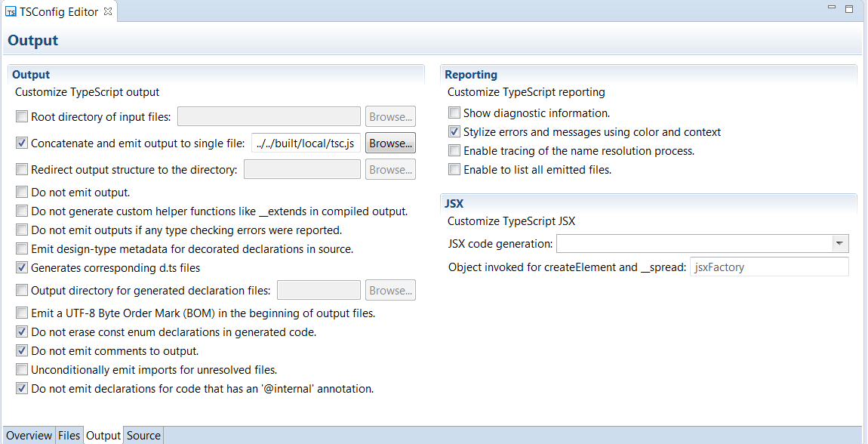Click Browse next to single output file field
This screenshot has width=868, height=444.
coord(390,142)
